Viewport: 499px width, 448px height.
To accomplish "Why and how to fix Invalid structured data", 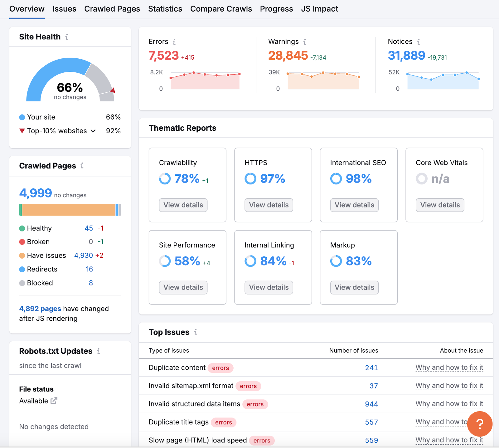I will coord(449,404).
